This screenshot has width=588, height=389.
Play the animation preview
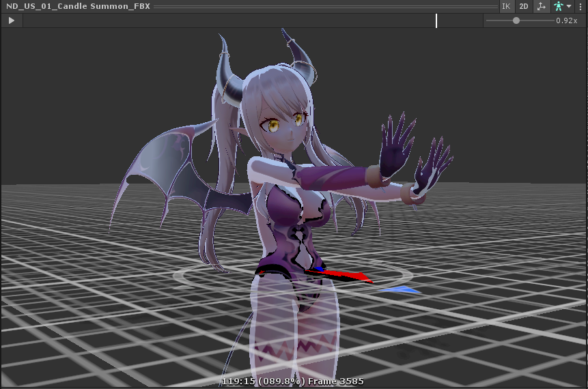[11, 20]
